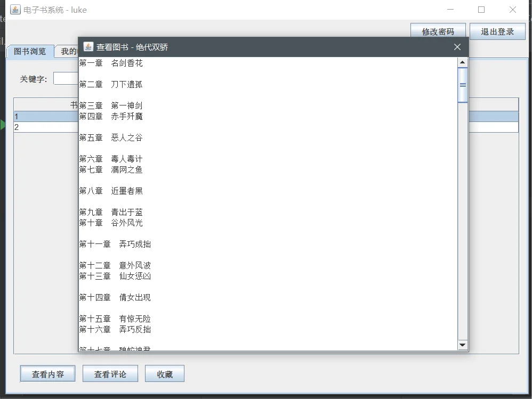Close the 查看图书 - 绝代双骄 dialog
The width and height of the screenshot is (532, 399).
(x=457, y=47)
